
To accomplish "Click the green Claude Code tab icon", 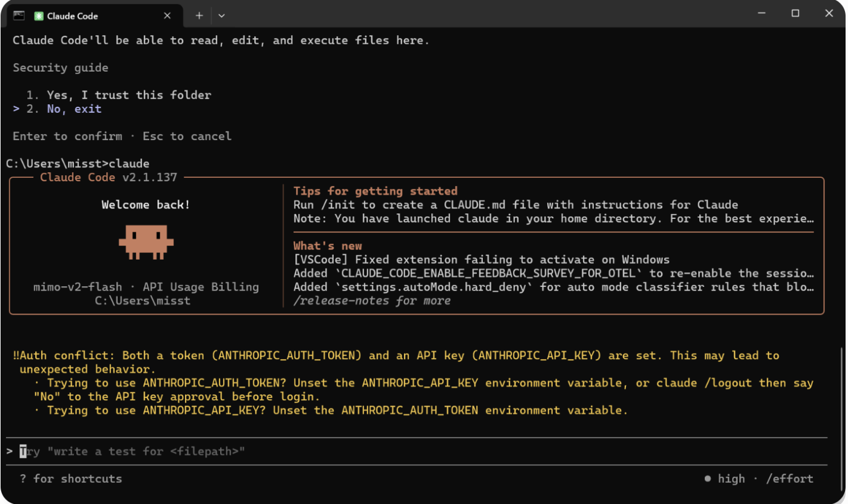I will coord(39,16).
